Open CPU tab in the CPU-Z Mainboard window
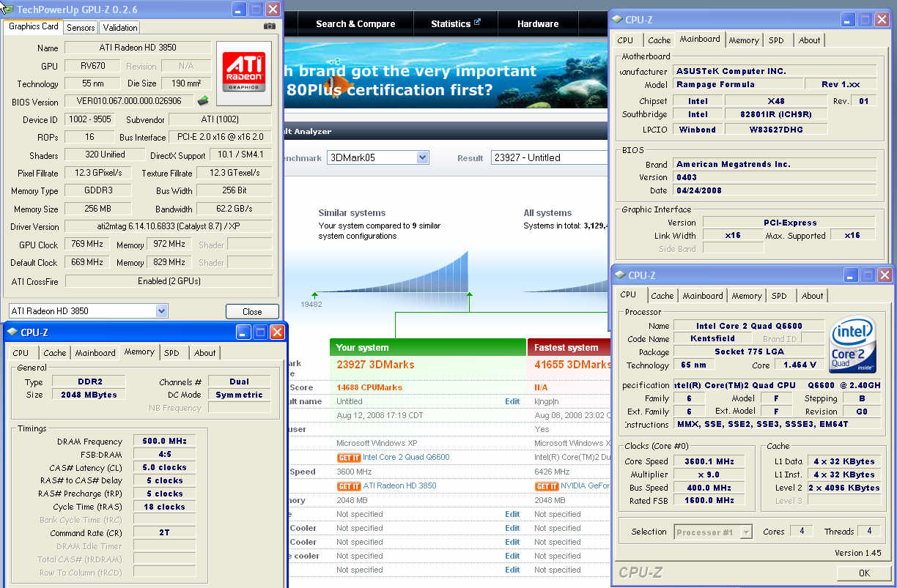897x588 pixels. click(x=625, y=40)
